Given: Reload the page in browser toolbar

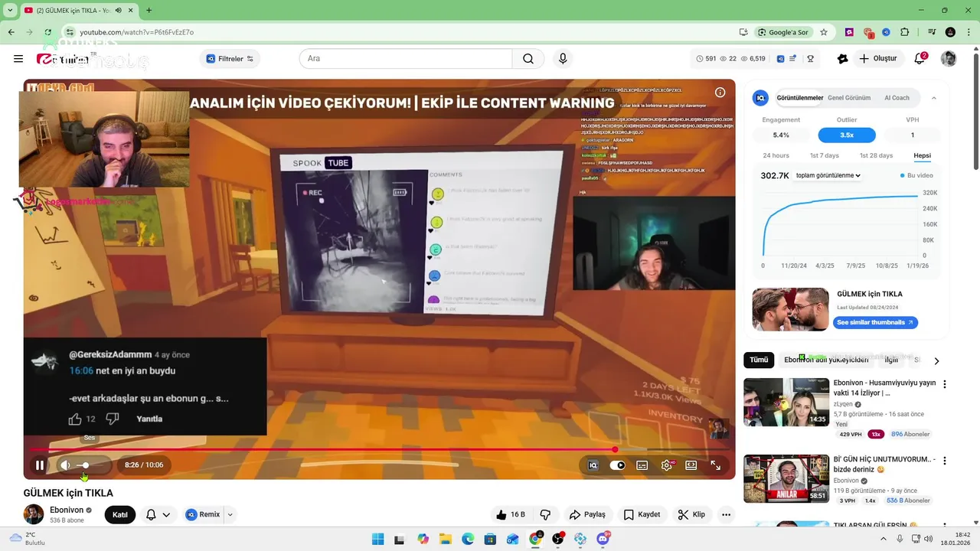Looking at the screenshot, I should pos(48,32).
